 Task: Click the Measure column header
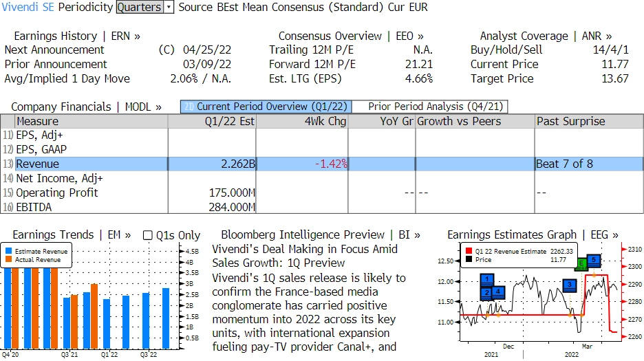[x=92, y=122]
